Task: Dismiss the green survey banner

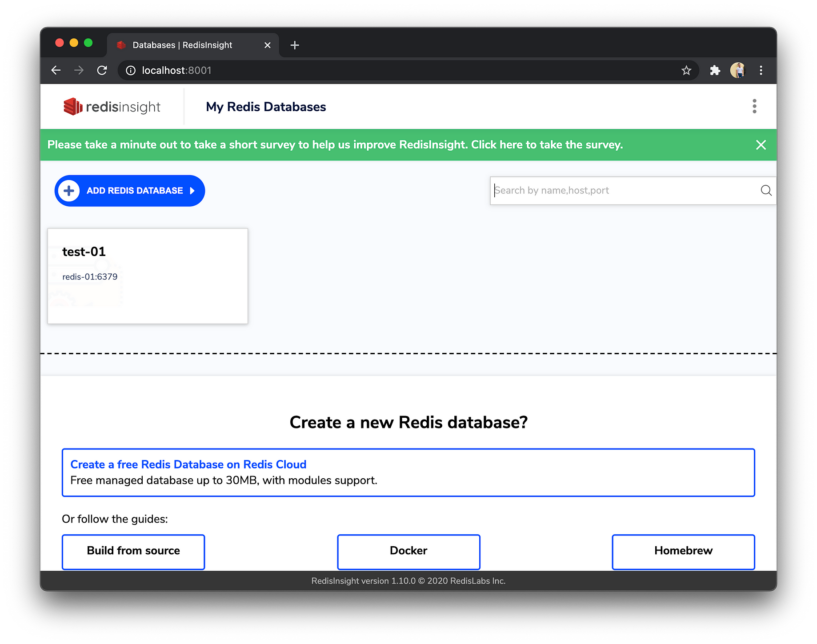Action: [x=761, y=145]
